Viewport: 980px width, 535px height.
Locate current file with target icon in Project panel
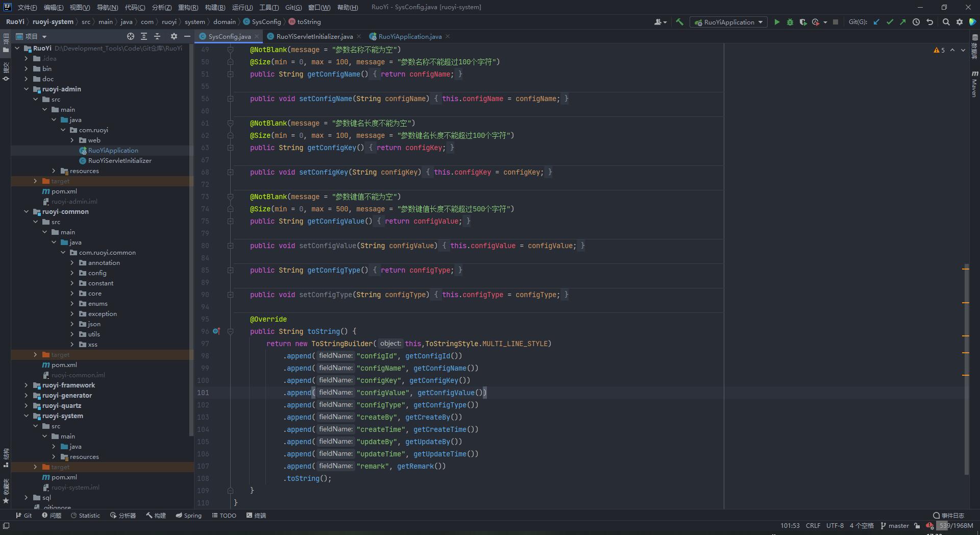point(131,36)
